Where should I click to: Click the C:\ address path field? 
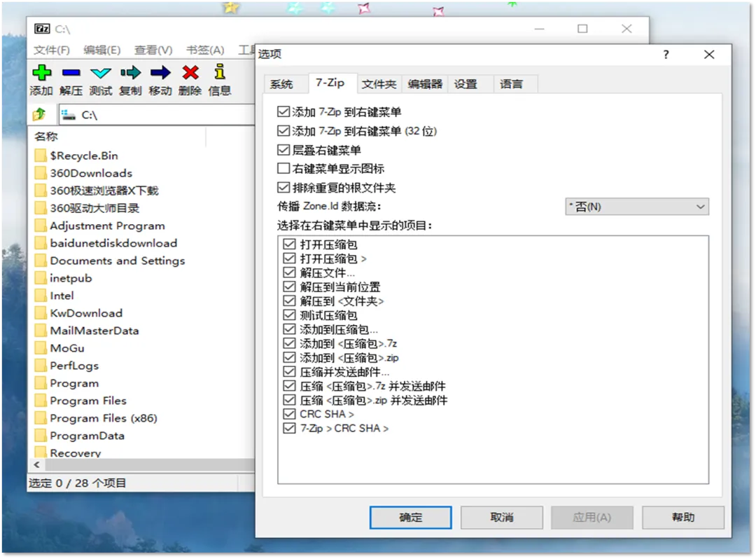(157, 115)
